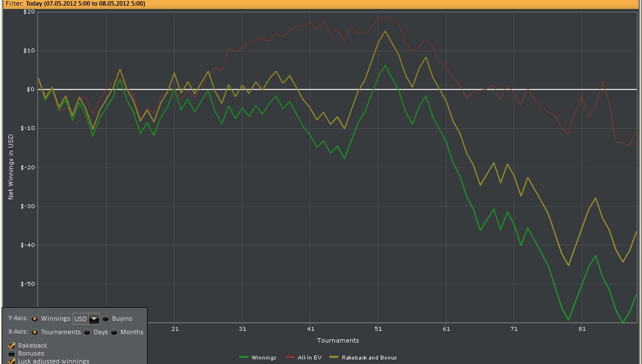The height and width of the screenshot is (364, 642).
Task: Enable the Bonuses checkbox
Action: click(12, 353)
